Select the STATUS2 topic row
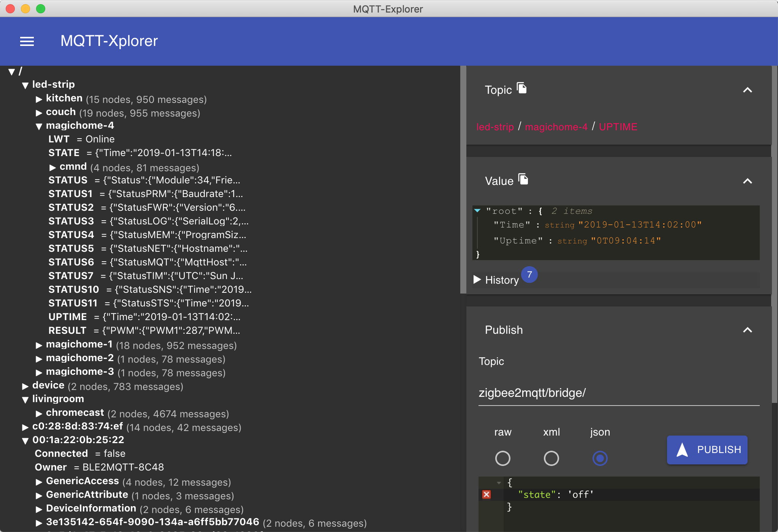 147,207
